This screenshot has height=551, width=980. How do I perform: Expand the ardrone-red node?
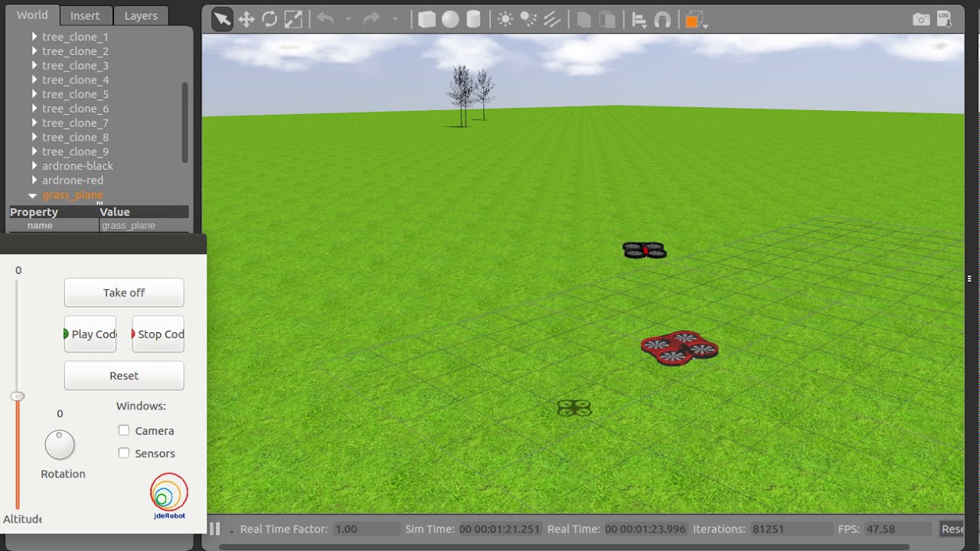coord(34,181)
